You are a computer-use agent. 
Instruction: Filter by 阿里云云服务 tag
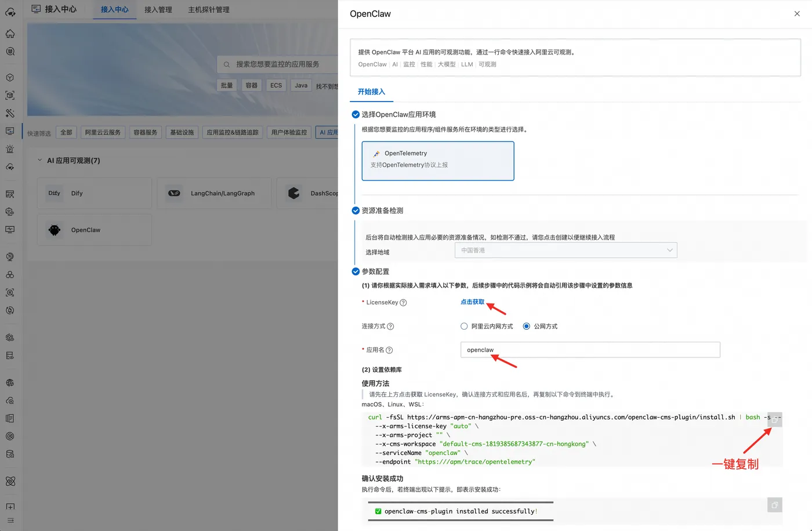coord(103,132)
